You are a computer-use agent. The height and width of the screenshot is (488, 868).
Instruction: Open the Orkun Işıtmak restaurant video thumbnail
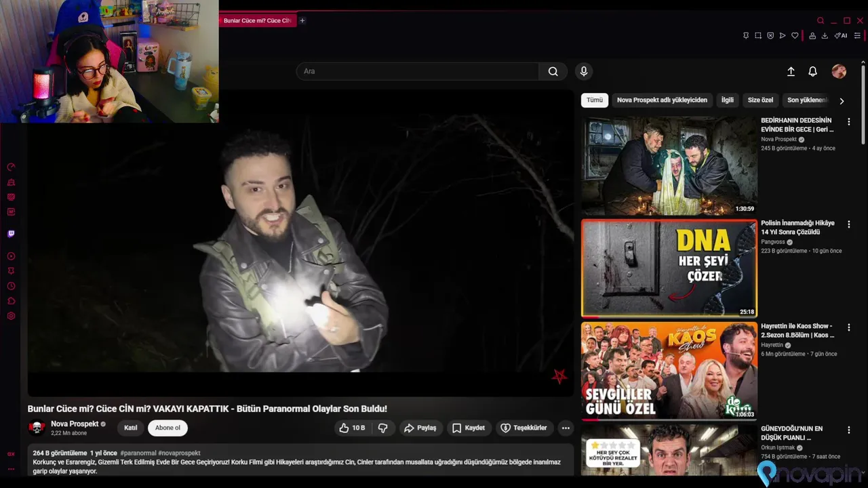pos(669,450)
